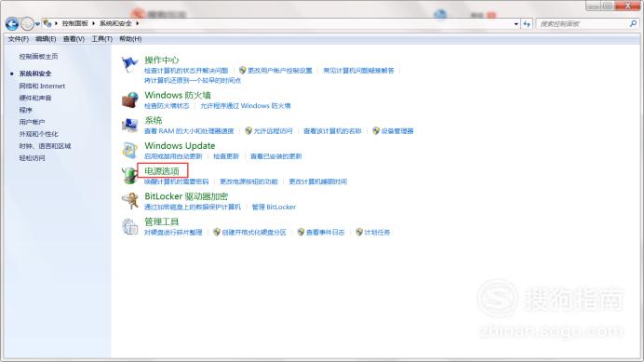This screenshot has width=644, height=362.
Task: Open the recent pages dropdown arrow
Action: click(37, 24)
